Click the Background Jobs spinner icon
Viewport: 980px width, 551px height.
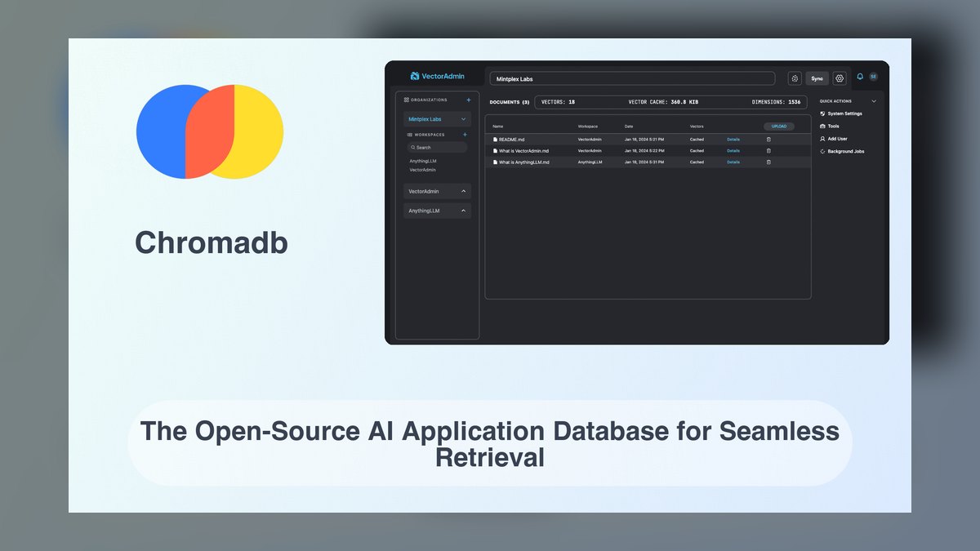coord(822,152)
